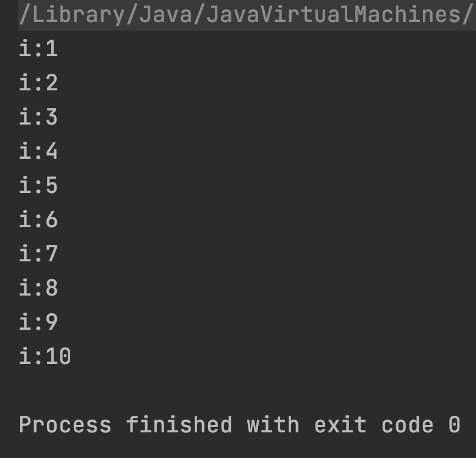Click the output line 'i:1'
This screenshot has height=458, width=476.
point(38,49)
